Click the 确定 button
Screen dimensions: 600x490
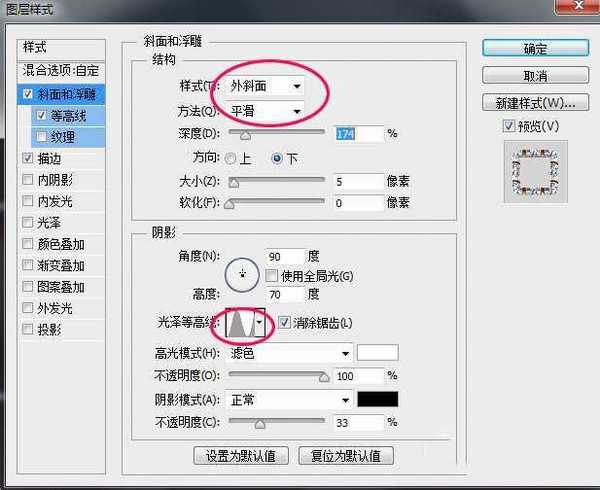click(535, 48)
